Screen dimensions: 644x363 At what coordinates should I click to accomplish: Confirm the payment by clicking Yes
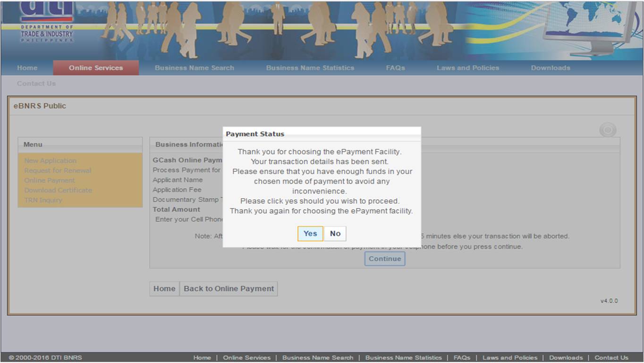click(310, 234)
